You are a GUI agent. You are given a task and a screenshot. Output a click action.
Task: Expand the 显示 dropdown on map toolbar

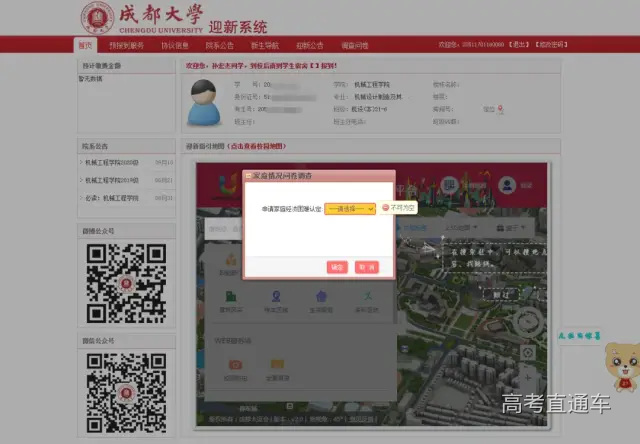tap(511, 227)
